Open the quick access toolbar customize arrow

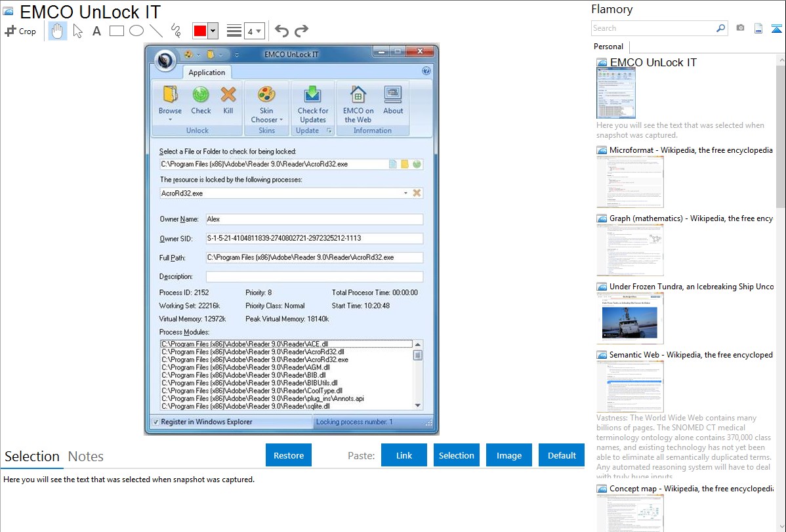tap(237, 54)
